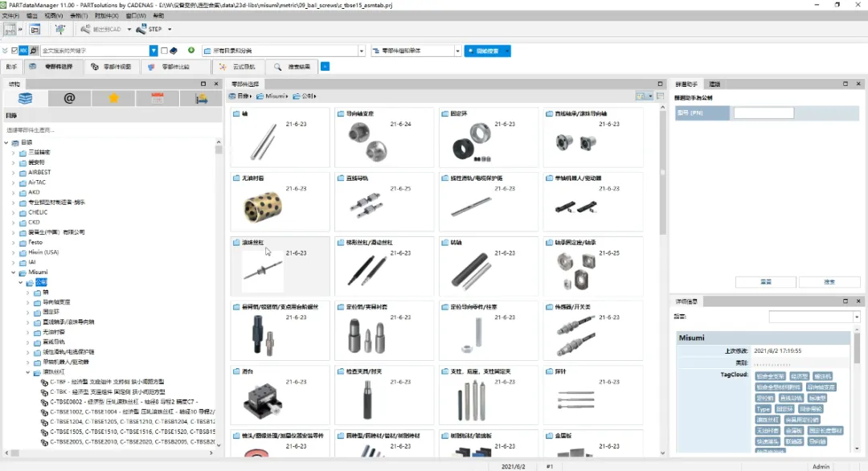Toggle the ABC text search icon
The image size is (868, 471).
click(x=23, y=51)
